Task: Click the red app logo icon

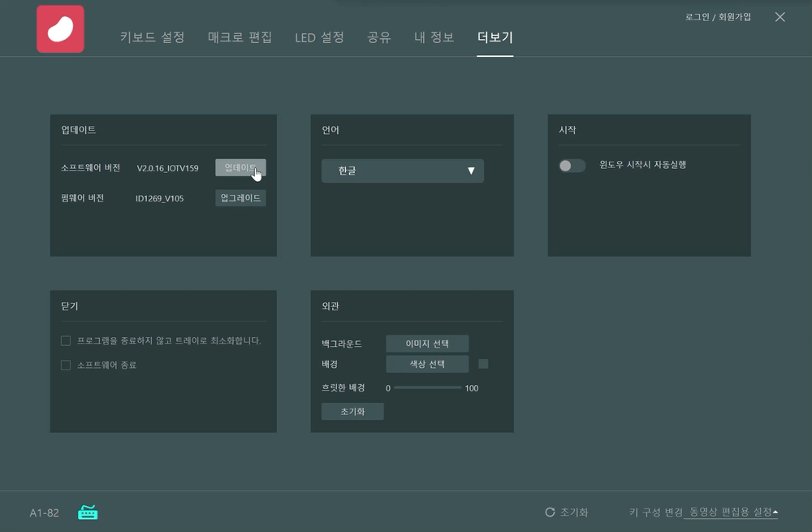Action: (61, 28)
